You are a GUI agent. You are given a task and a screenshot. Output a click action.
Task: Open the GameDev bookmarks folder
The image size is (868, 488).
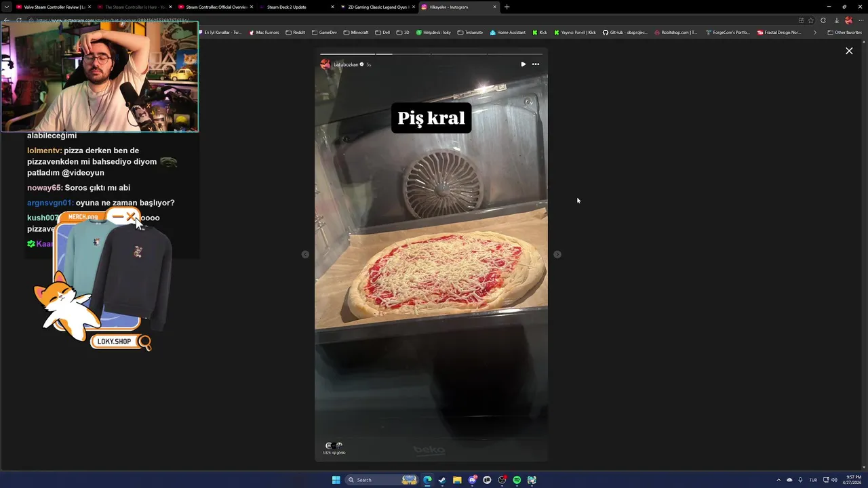(x=324, y=33)
